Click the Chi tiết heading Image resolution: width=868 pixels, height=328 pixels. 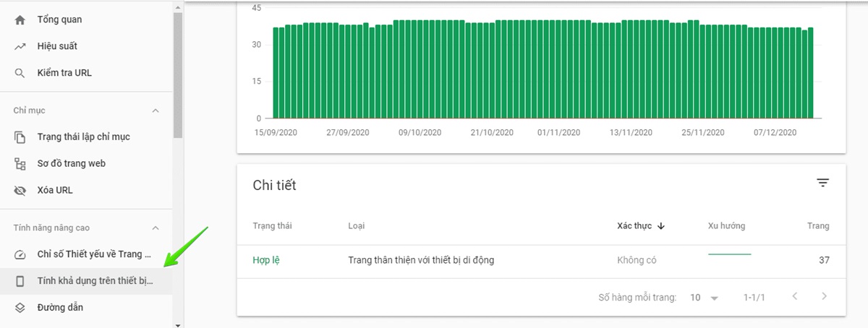(274, 186)
